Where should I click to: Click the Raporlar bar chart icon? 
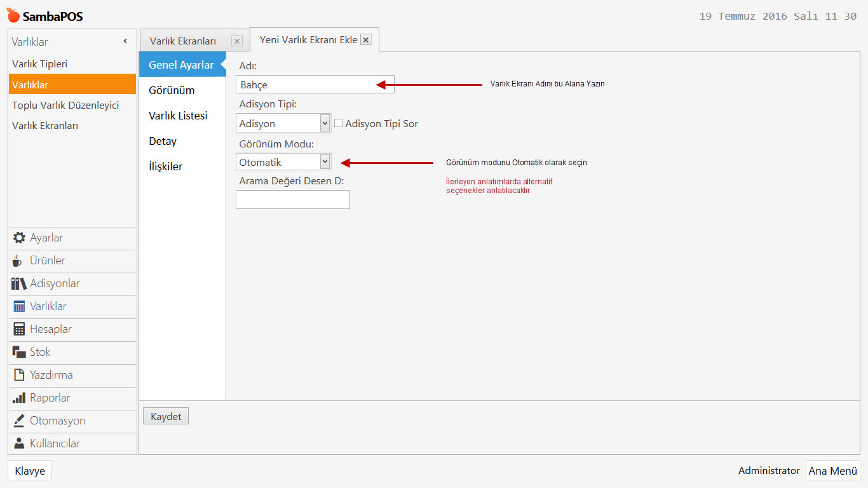click(19, 398)
